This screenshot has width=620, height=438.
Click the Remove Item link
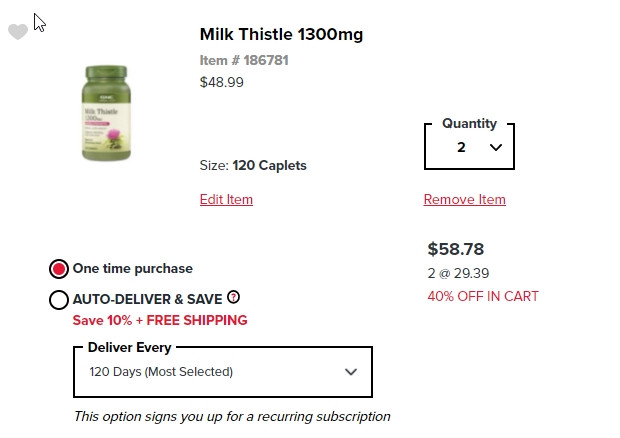click(x=465, y=199)
